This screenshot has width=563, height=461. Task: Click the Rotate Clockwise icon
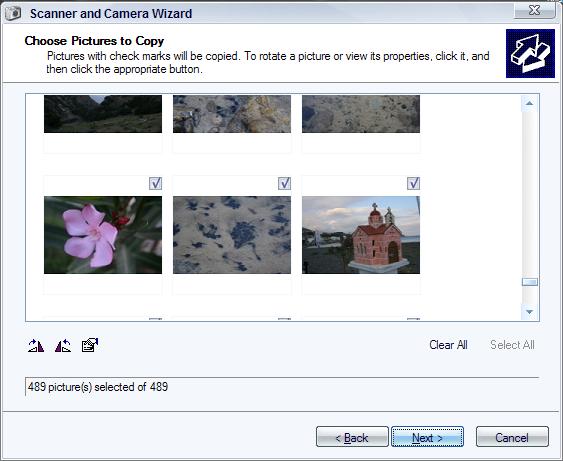(x=36, y=345)
